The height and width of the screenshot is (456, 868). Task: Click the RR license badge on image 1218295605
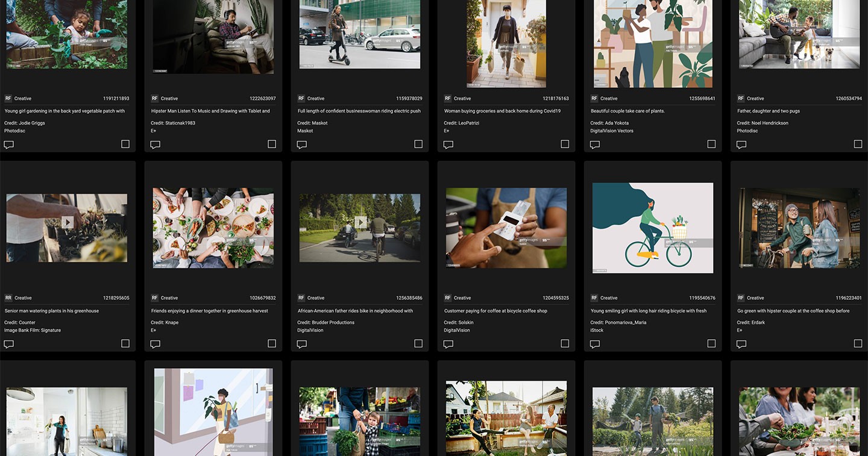pyautogui.click(x=8, y=298)
